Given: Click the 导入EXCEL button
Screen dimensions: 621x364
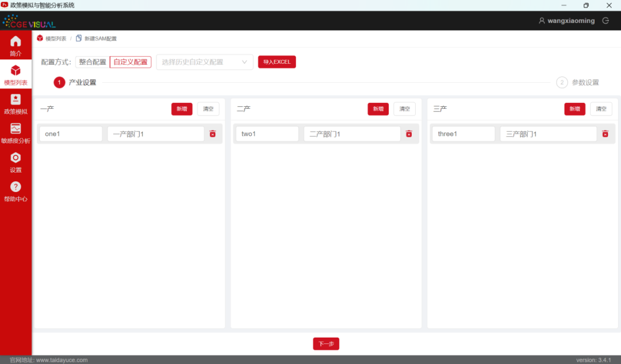Looking at the screenshot, I should point(277,62).
